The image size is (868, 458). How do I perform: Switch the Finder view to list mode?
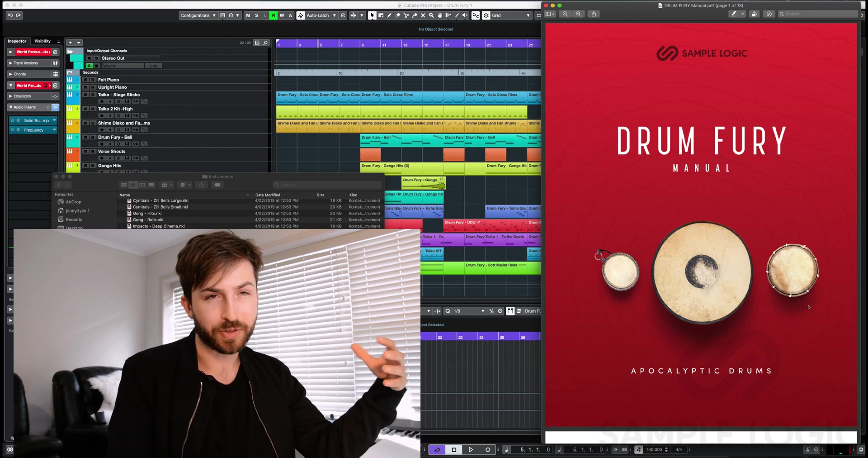(x=133, y=185)
